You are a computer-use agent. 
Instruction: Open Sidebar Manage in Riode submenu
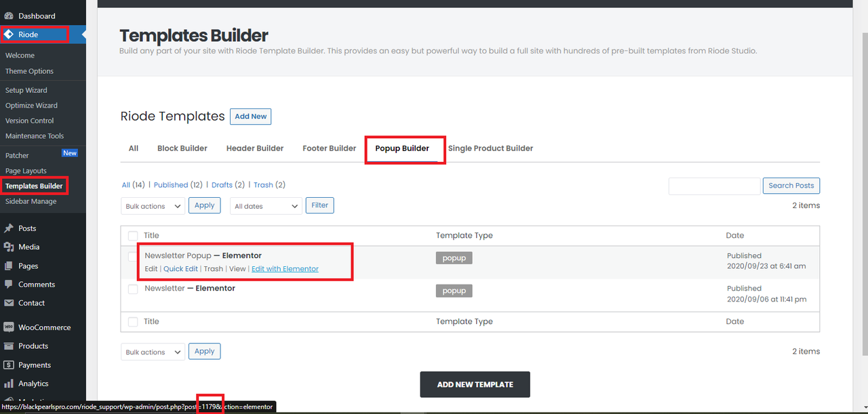point(31,201)
